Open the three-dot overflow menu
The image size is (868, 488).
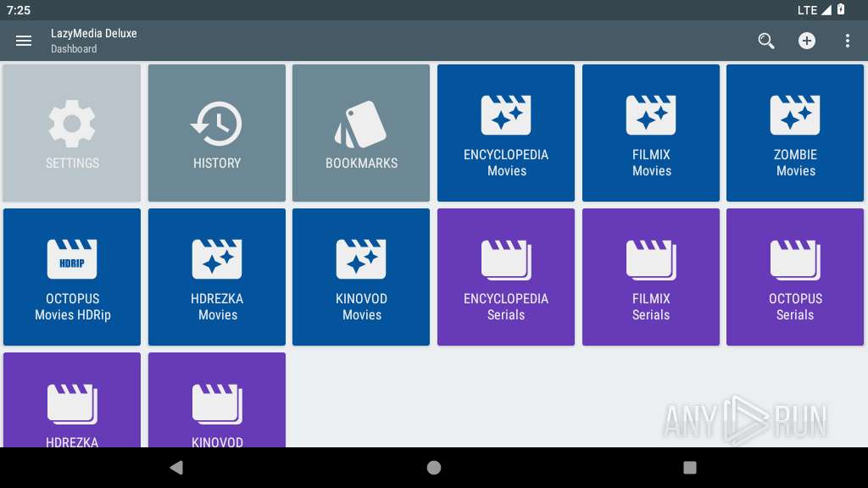847,41
